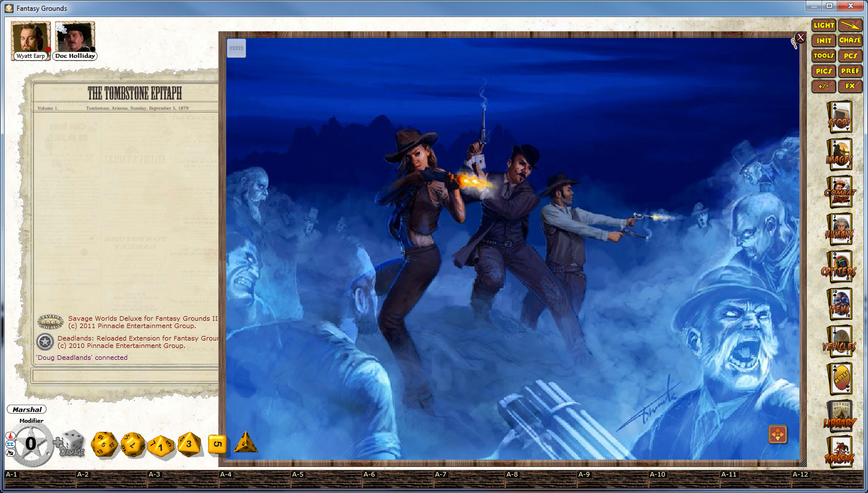Open the Story book icon
868x493 pixels.
tap(840, 116)
